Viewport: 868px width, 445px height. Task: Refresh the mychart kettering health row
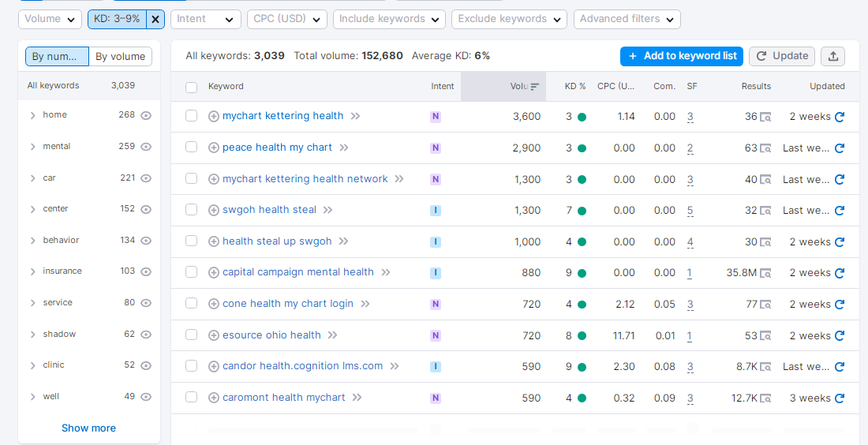click(x=840, y=117)
